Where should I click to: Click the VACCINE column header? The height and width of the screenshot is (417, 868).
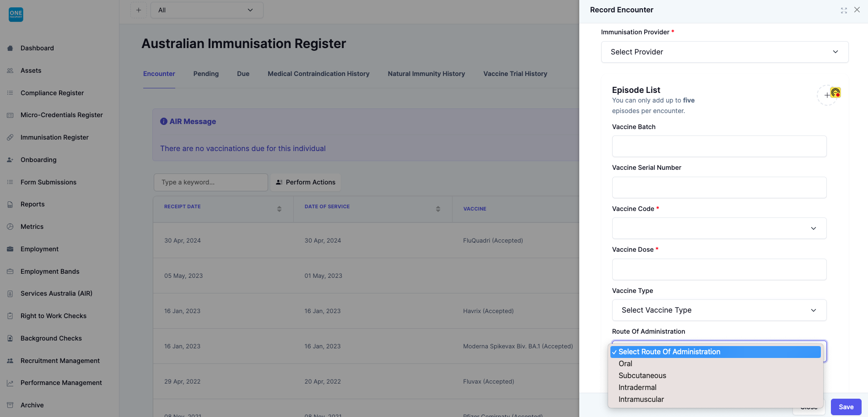(474, 209)
